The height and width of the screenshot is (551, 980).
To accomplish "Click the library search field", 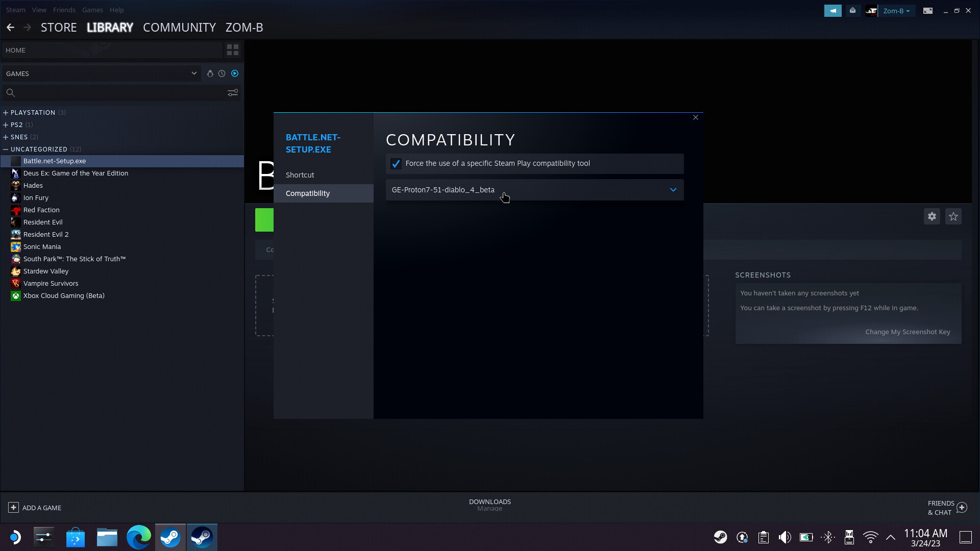I will coord(112,92).
